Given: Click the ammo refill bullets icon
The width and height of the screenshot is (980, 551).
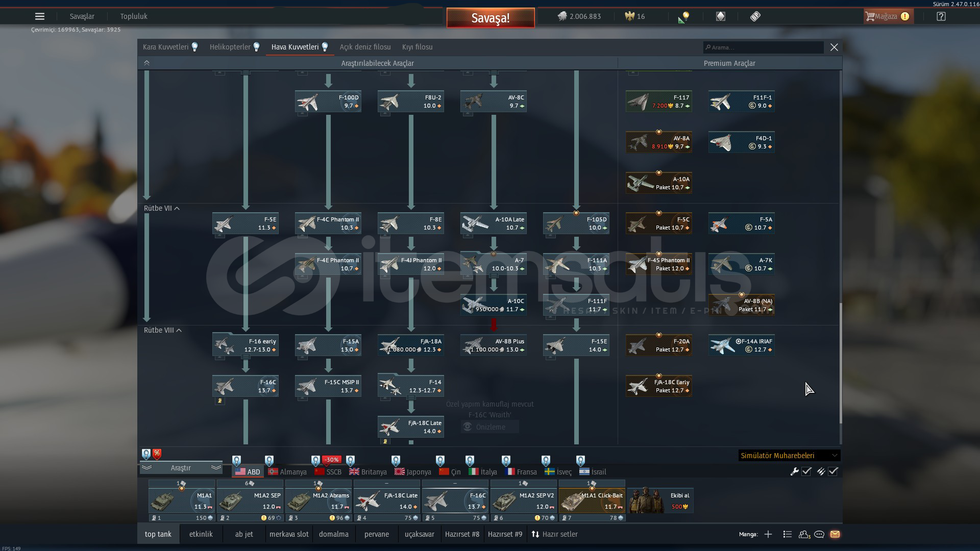Looking at the screenshot, I should coord(821,471).
